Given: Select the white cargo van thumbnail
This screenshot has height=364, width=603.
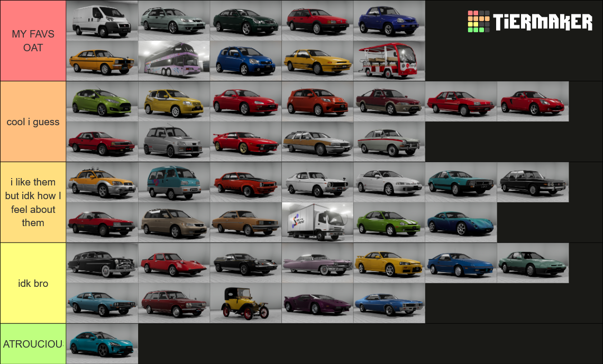Looking at the screenshot, I should pyautogui.click(x=102, y=21).
